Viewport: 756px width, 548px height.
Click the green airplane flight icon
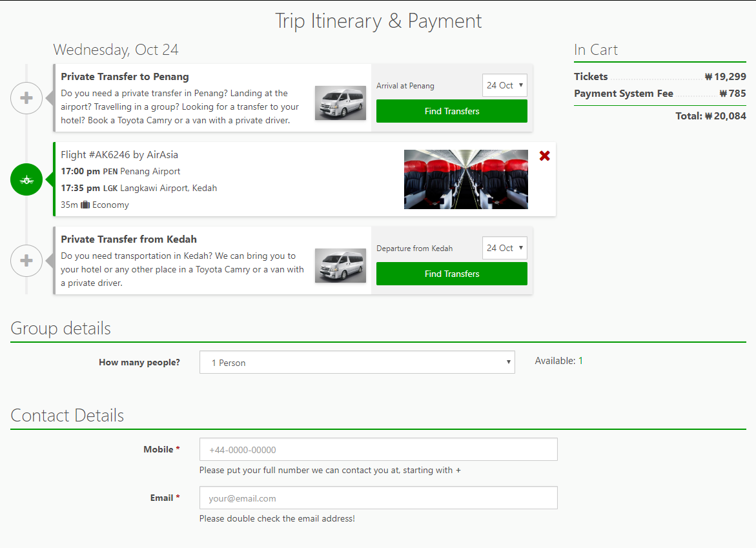pyautogui.click(x=26, y=180)
